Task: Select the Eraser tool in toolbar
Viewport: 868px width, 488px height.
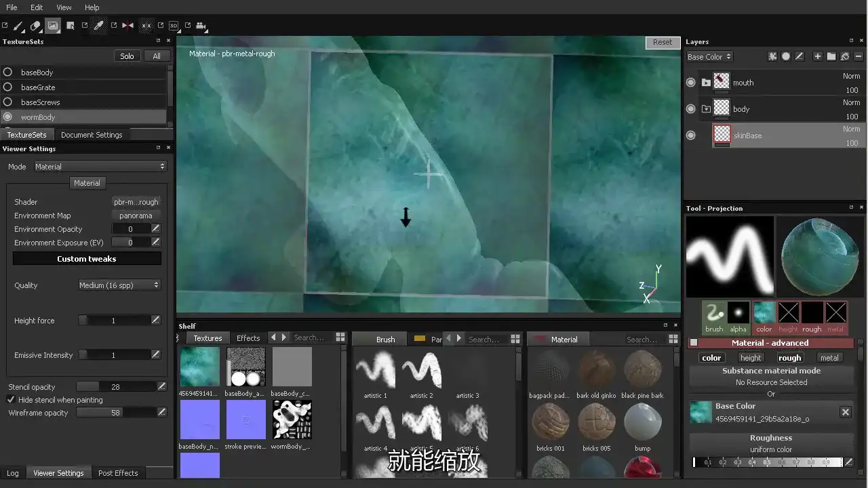Action: coord(36,26)
